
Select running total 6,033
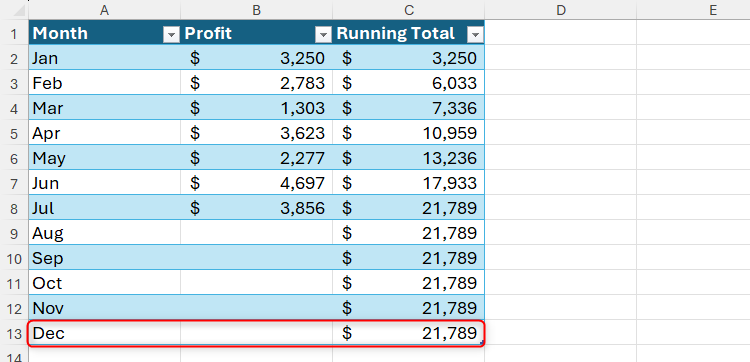pyautogui.click(x=408, y=83)
